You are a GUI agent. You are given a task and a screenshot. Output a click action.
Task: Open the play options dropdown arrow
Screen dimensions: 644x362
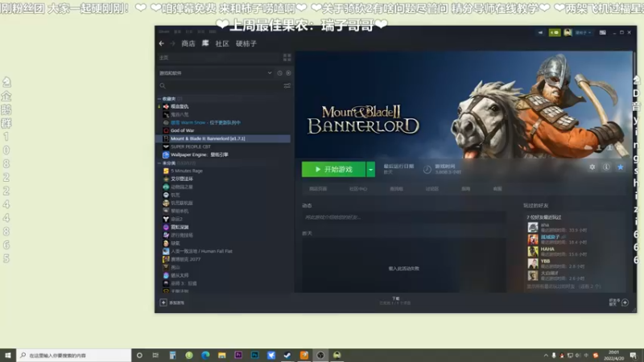pos(370,170)
